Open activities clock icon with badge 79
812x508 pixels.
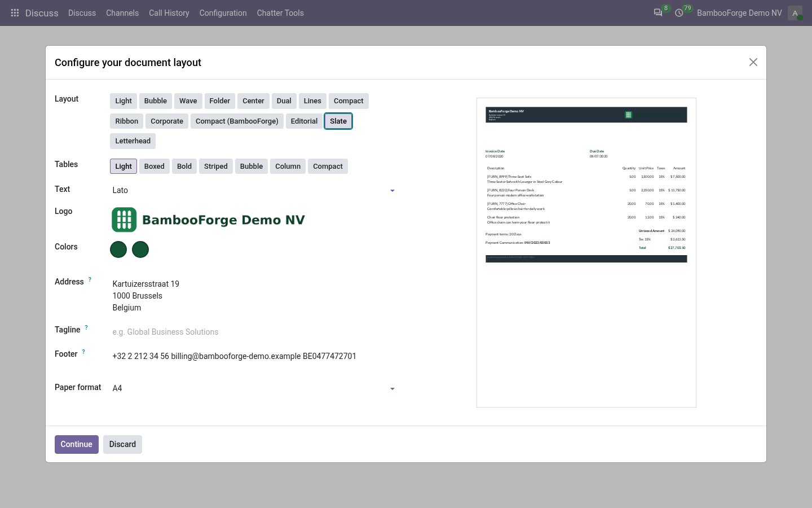point(679,13)
